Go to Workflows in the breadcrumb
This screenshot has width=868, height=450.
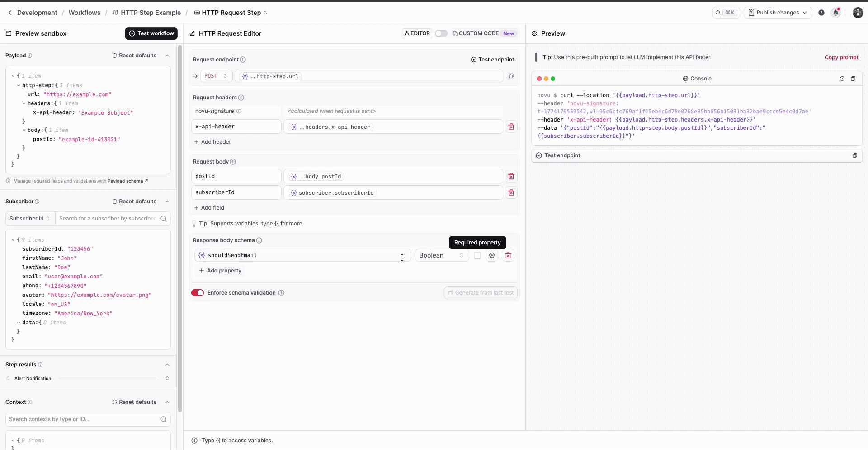(x=84, y=13)
